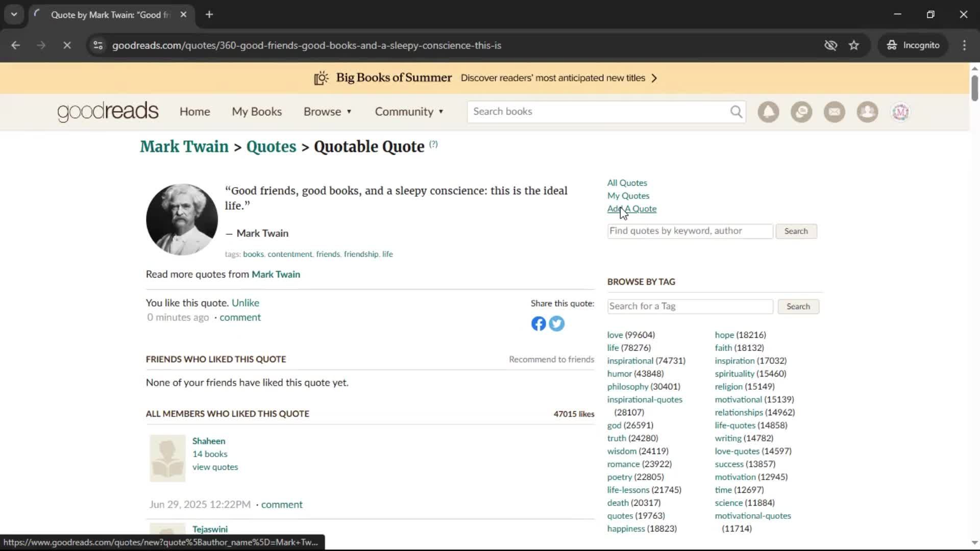
Task: Comment on Shaheen's Jun 29 like
Action: [x=282, y=505]
